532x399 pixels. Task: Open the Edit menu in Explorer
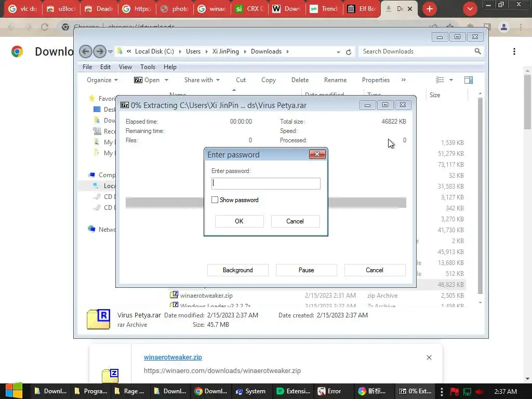(x=105, y=67)
